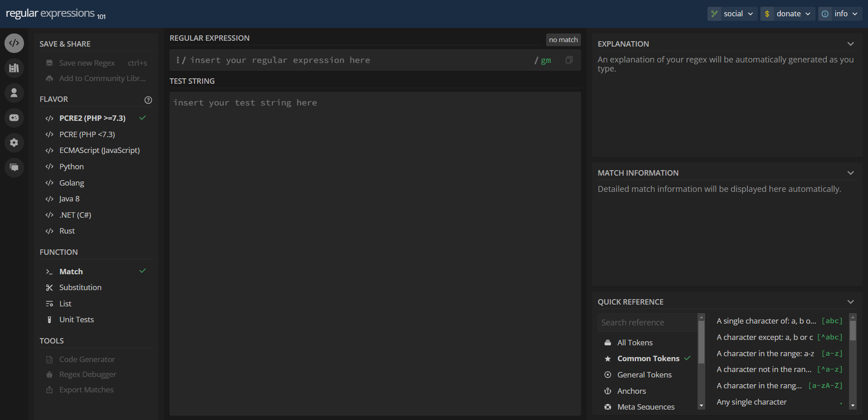Click Export Matches tool

(96, 390)
